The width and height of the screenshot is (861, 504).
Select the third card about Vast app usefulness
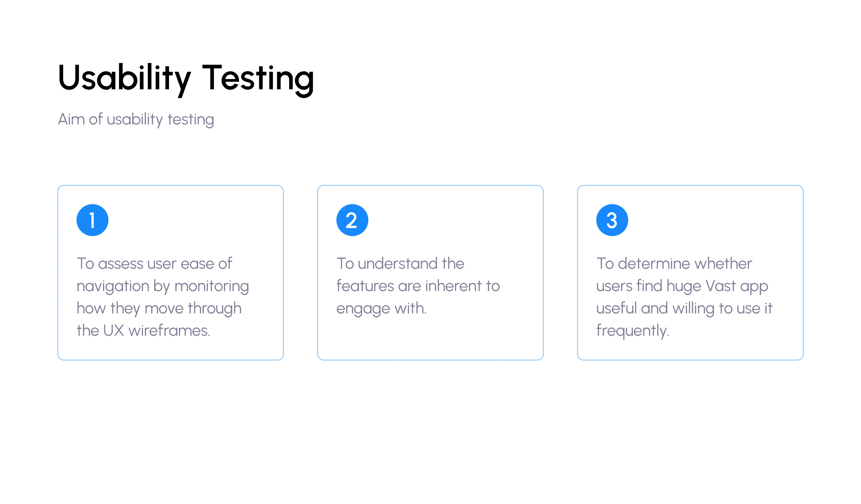[690, 273]
